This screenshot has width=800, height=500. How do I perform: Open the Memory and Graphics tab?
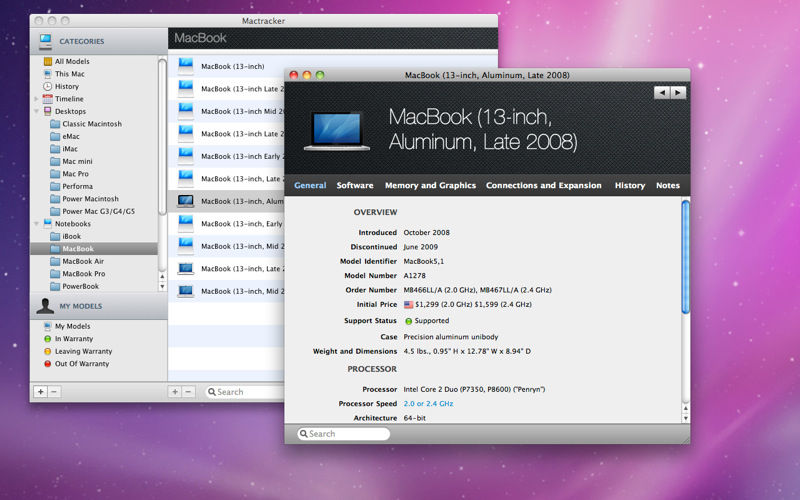(431, 185)
